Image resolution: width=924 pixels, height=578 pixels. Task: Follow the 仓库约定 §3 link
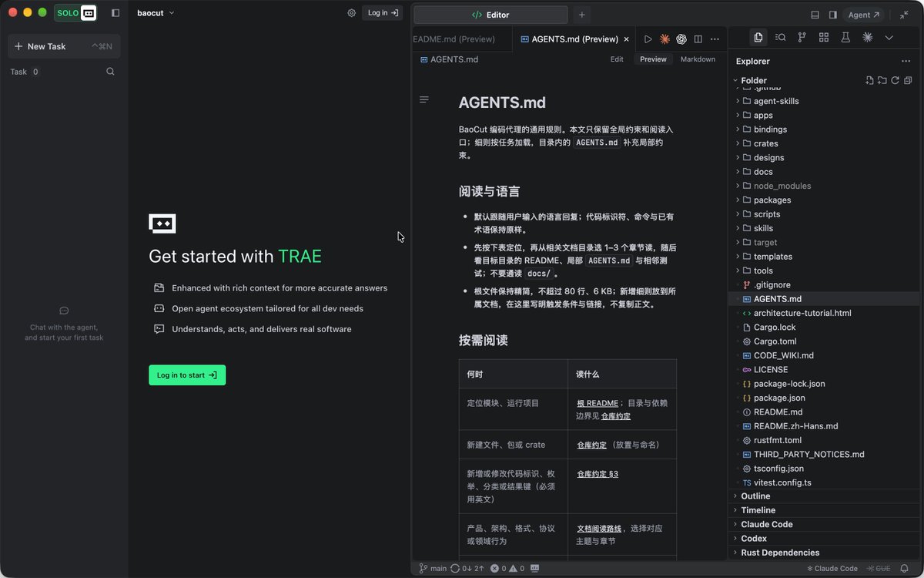598,474
